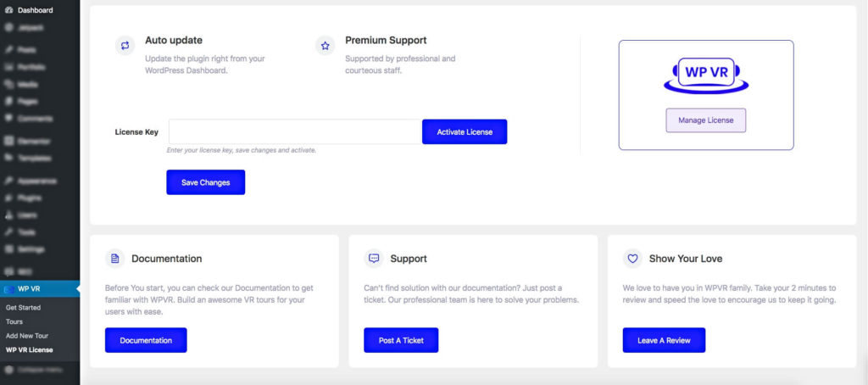Click Leave A Review button
The width and height of the screenshot is (868, 385).
pos(664,340)
